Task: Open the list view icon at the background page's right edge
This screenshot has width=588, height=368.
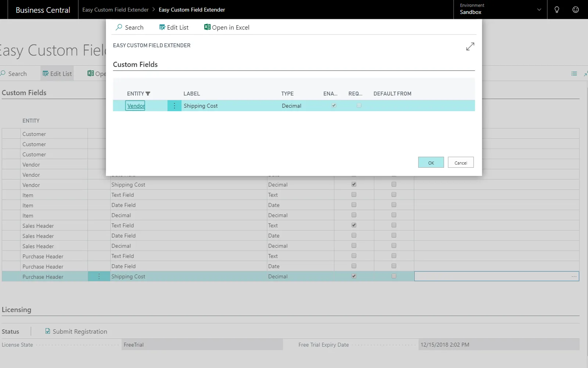Action: click(x=574, y=74)
